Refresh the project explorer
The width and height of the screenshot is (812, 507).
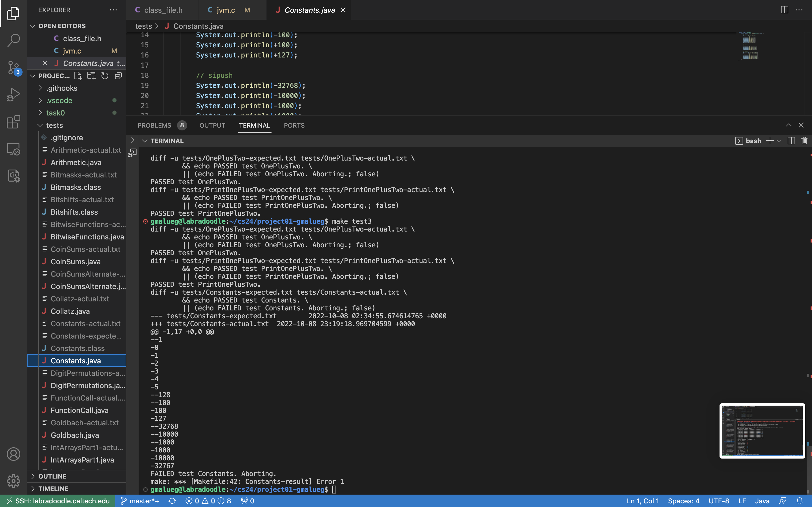click(105, 76)
